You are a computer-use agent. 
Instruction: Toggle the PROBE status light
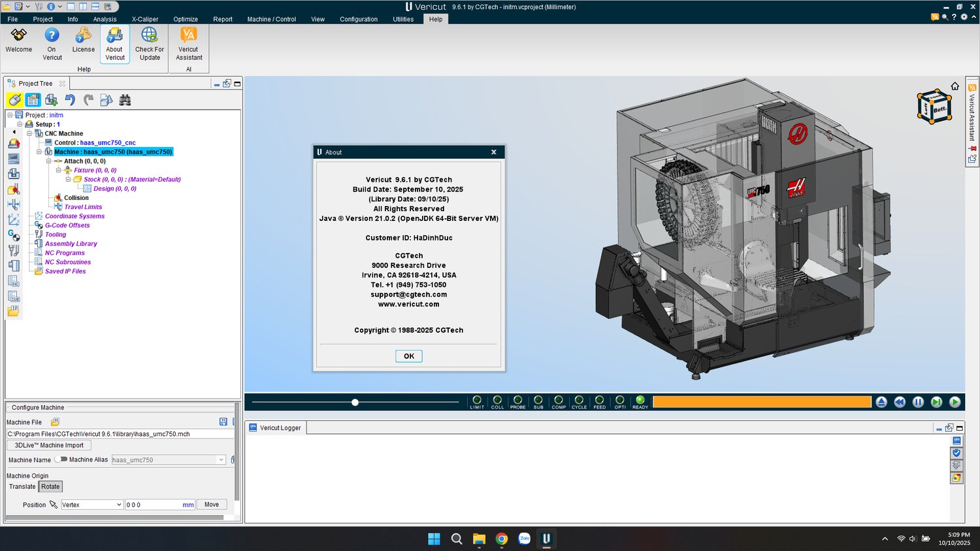pos(517,400)
